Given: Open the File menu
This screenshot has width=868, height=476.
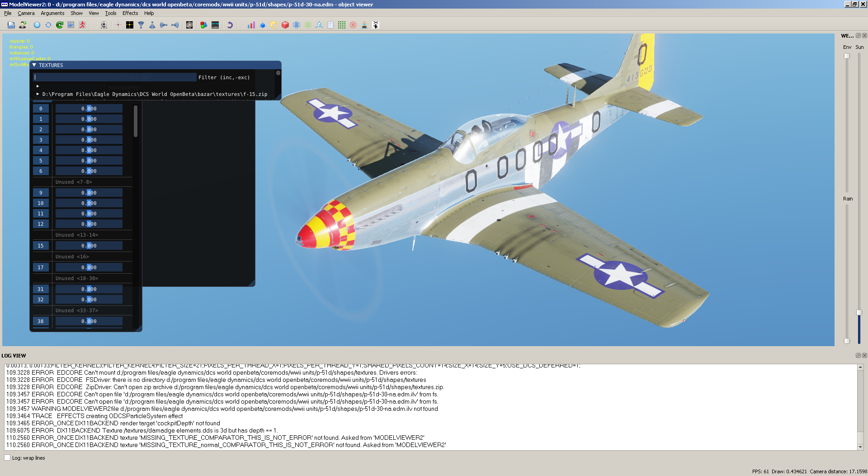Looking at the screenshot, I should click(8, 13).
